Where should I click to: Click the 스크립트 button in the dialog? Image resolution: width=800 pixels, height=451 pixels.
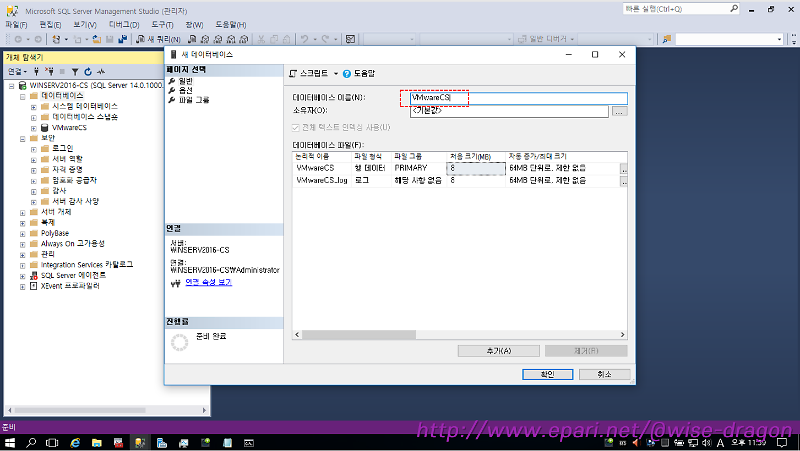click(309, 73)
